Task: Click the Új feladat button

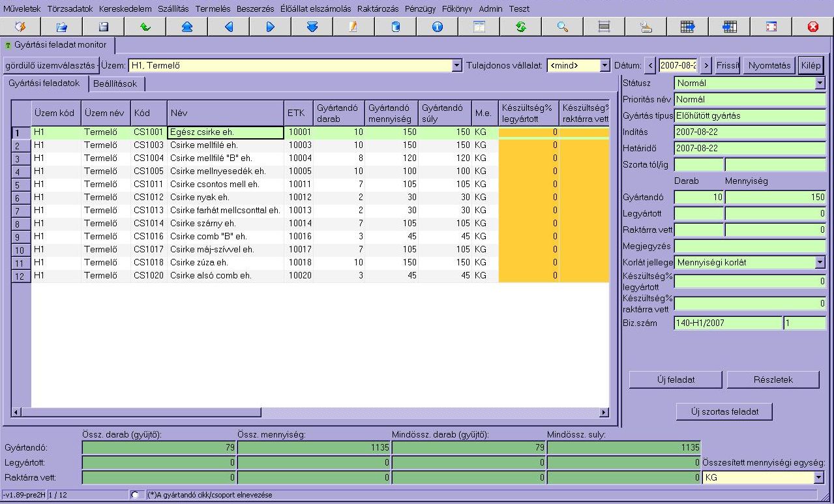Action: coord(676,379)
